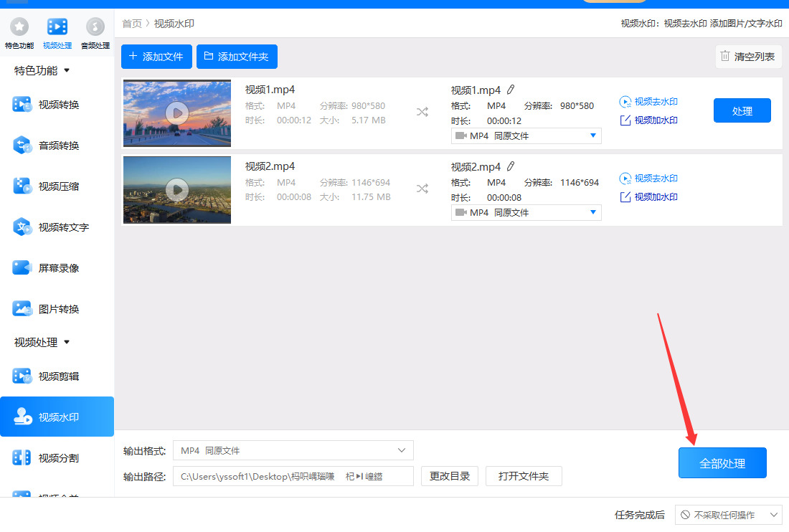Click the shuffle icon in 视频1.mp4 row
The image size is (789, 532).
pyautogui.click(x=422, y=112)
